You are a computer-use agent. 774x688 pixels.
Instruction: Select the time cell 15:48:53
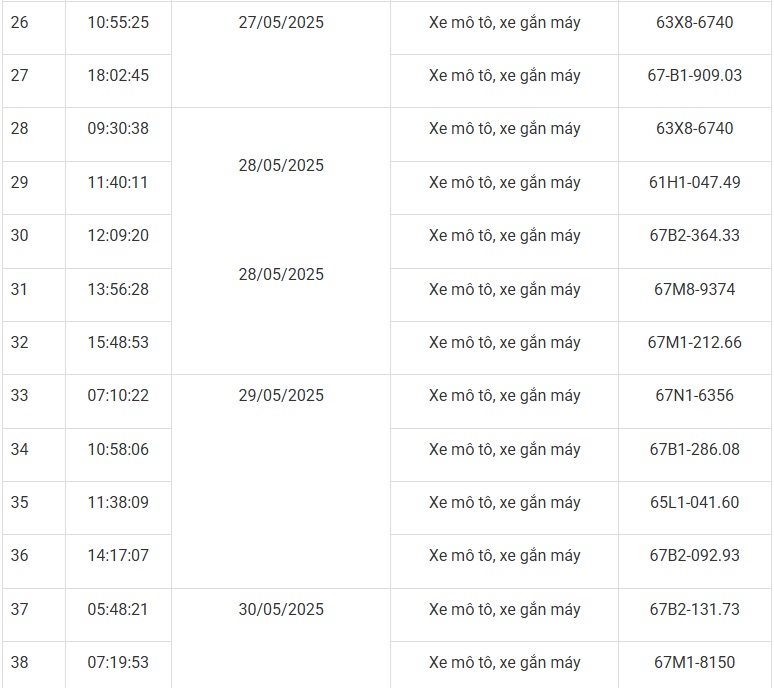point(118,342)
